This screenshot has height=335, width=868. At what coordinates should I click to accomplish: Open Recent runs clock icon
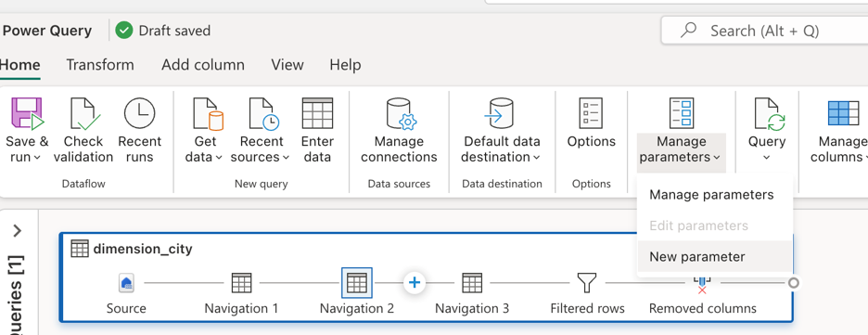point(139,113)
